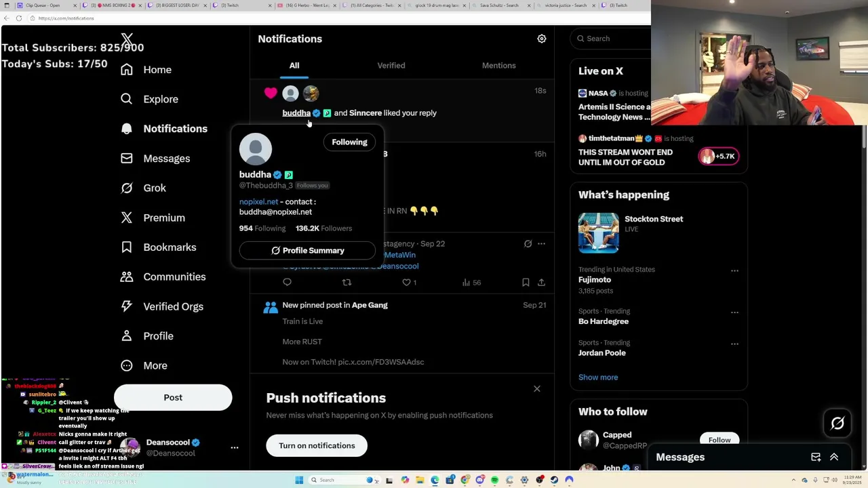Expand the Messages drawer
868x488 pixels.
point(834,457)
